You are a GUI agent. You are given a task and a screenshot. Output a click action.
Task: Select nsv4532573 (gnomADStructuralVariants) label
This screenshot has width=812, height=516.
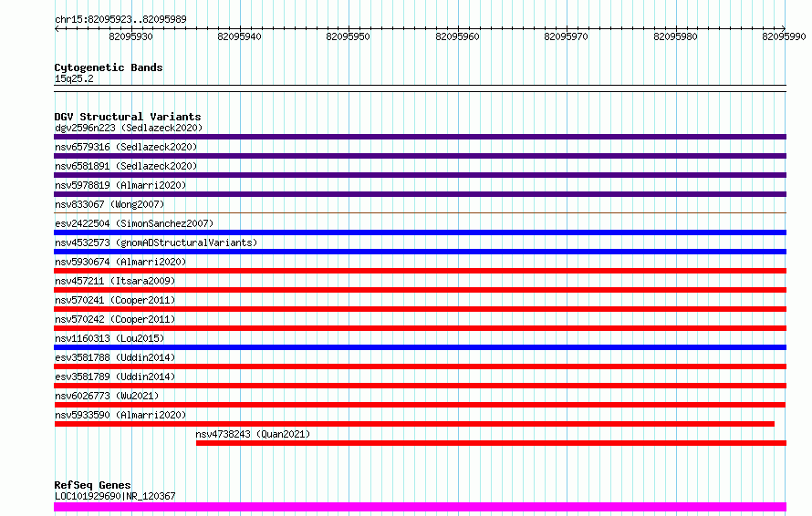click(156, 243)
